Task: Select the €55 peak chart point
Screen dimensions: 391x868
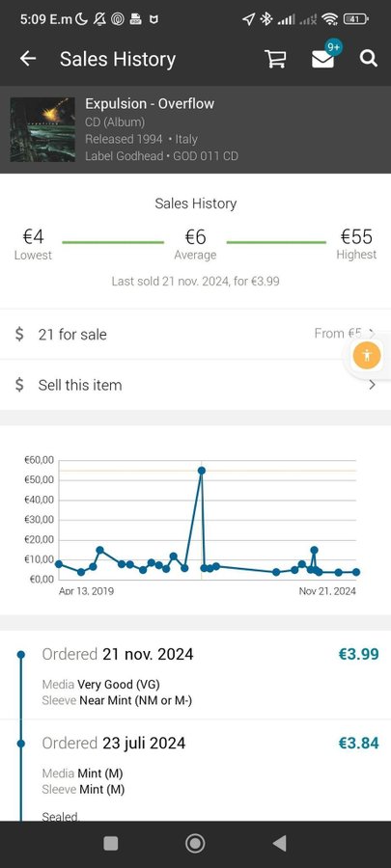Action: tap(202, 471)
